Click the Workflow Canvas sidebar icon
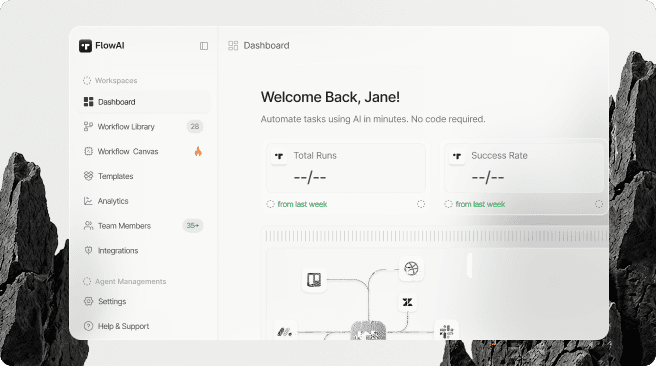This screenshot has height=366, width=656. tap(88, 151)
